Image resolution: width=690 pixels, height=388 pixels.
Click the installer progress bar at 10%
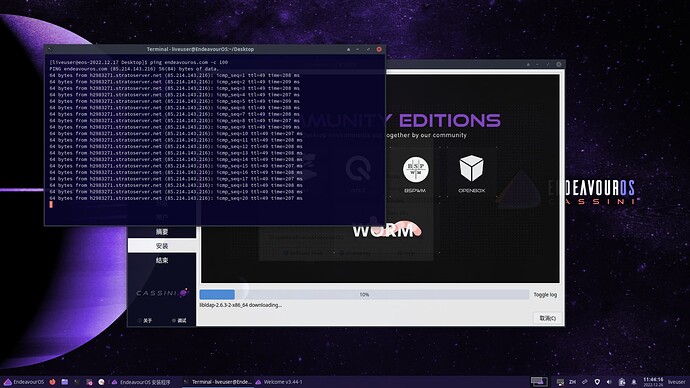(364, 294)
